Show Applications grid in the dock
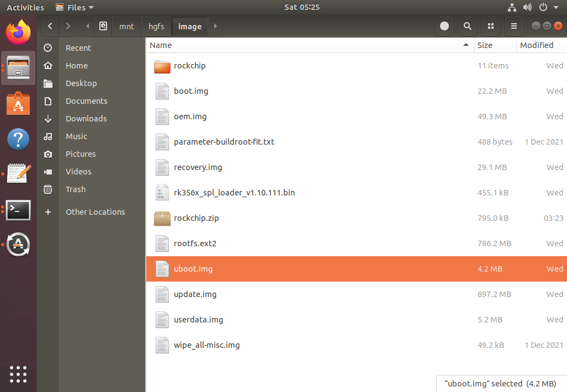The height and width of the screenshot is (392, 567). [x=18, y=373]
